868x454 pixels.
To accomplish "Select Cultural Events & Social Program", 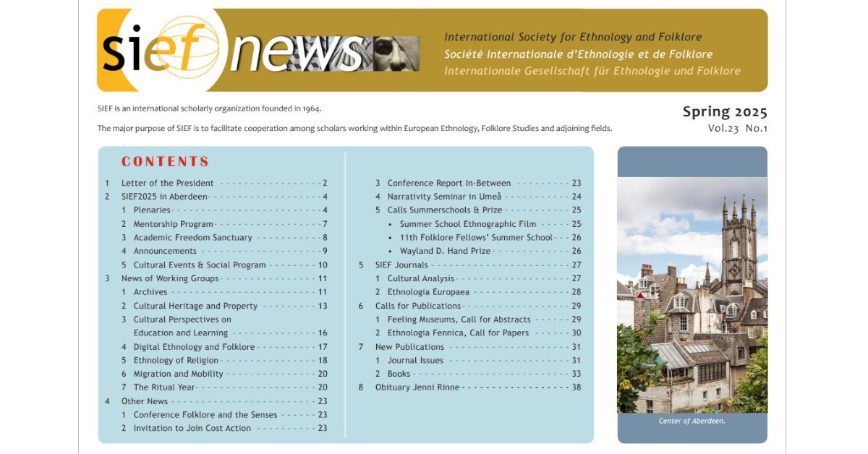I will pyautogui.click(x=200, y=265).
